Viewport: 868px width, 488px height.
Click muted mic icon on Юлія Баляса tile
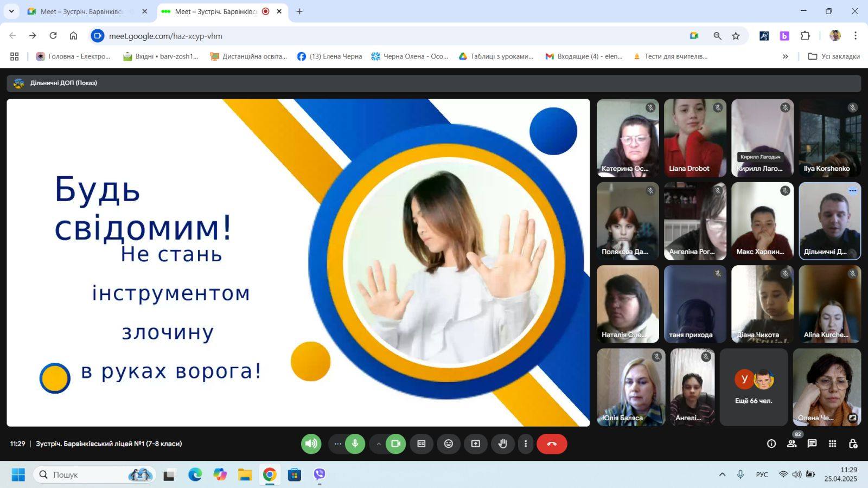(x=657, y=356)
